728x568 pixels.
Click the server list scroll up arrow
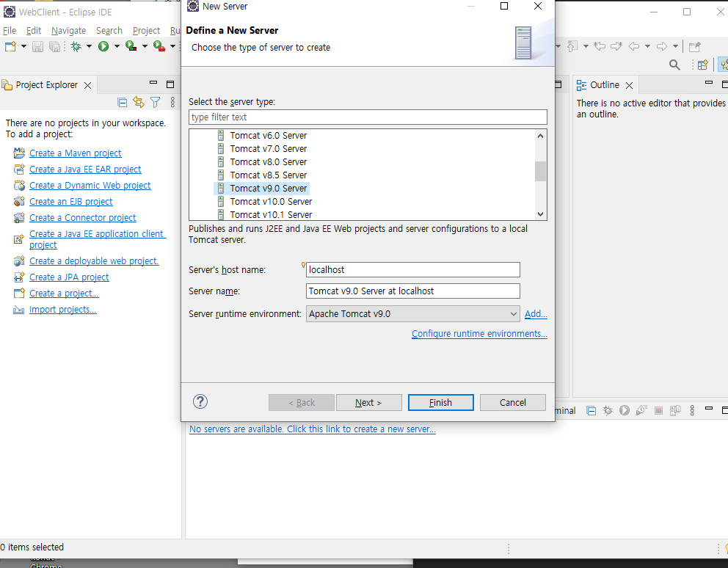point(540,136)
